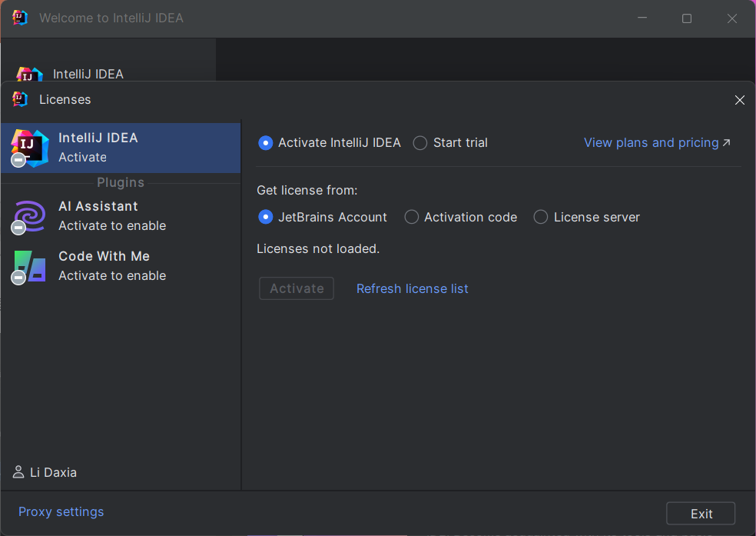This screenshot has width=756, height=536.
Task: Click the Licenses dialog title text
Action: pyautogui.click(x=65, y=99)
